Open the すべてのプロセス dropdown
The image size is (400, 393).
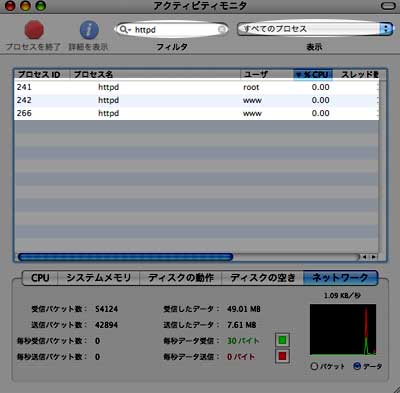pos(315,29)
